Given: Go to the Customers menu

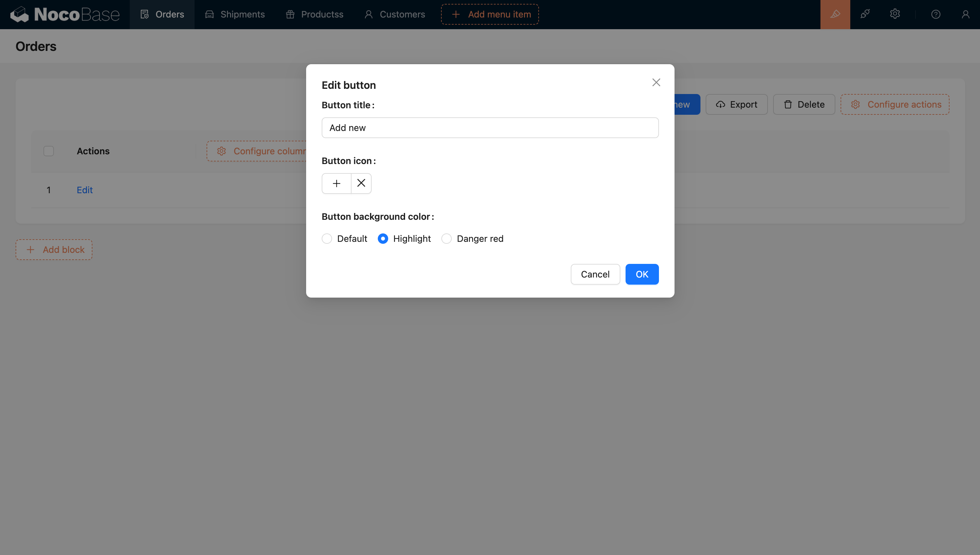Looking at the screenshot, I should click(395, 15).
